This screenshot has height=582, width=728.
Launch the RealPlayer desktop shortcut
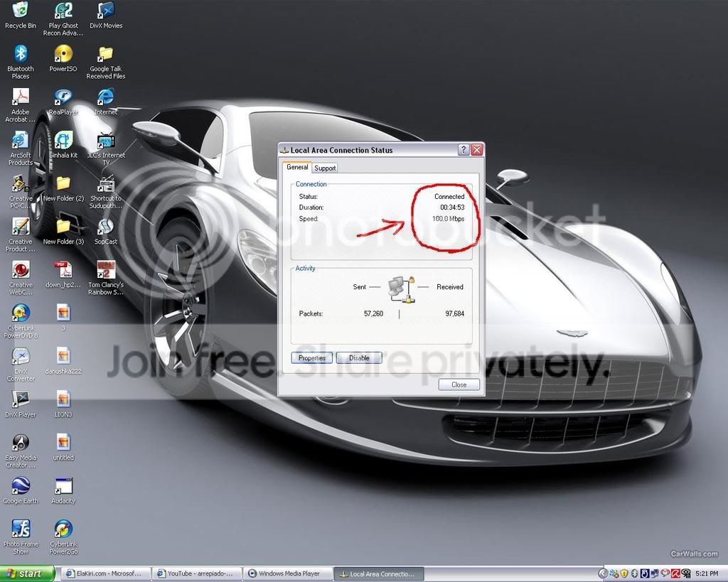tap(63, 102)
